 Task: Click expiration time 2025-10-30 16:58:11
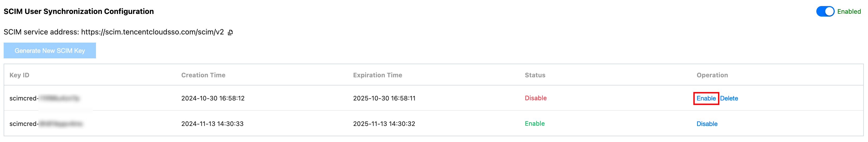[x=384, y=98]
